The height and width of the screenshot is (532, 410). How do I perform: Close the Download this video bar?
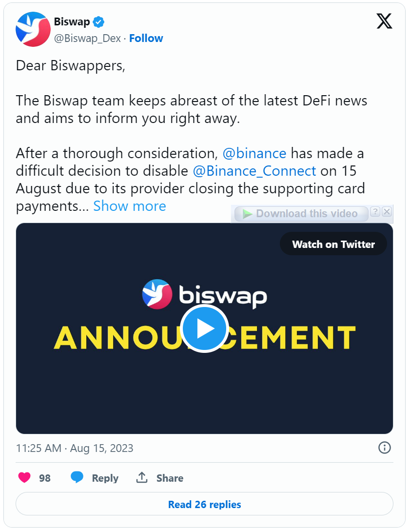point(387,211)
